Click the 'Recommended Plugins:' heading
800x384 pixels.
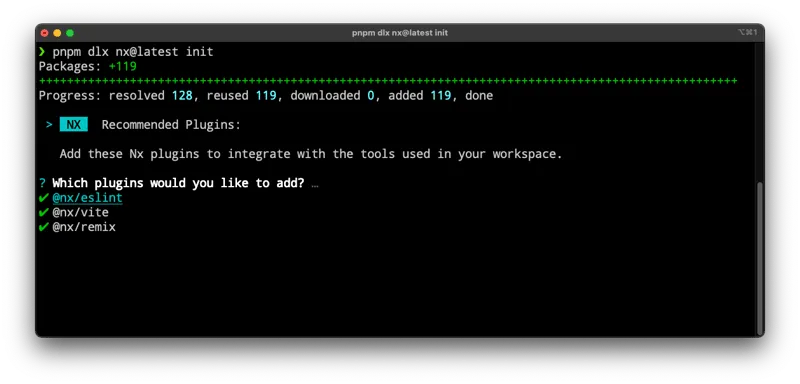pos(171,125)
